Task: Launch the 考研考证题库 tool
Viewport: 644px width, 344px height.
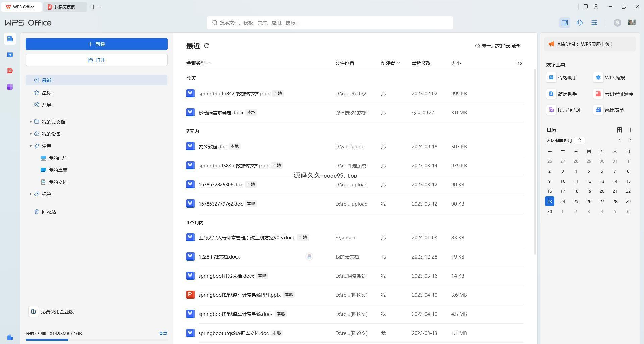Action: (x=613, y=94)
